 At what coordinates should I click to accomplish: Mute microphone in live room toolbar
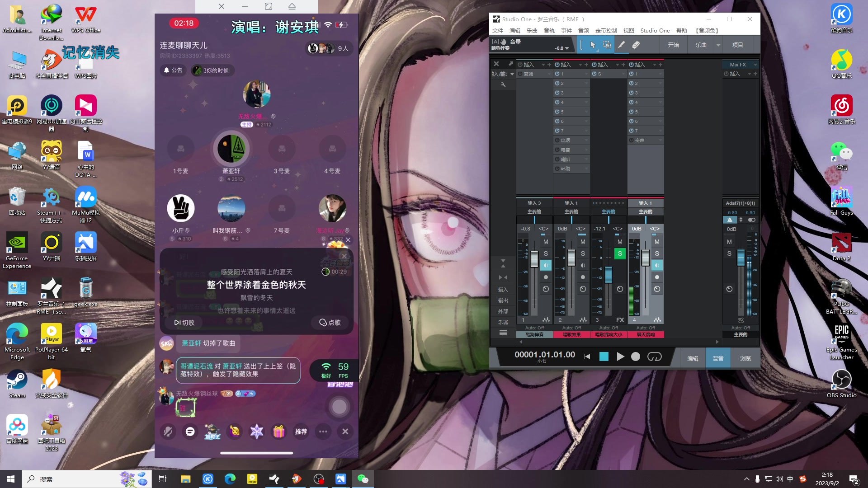(x=168, y=432)
